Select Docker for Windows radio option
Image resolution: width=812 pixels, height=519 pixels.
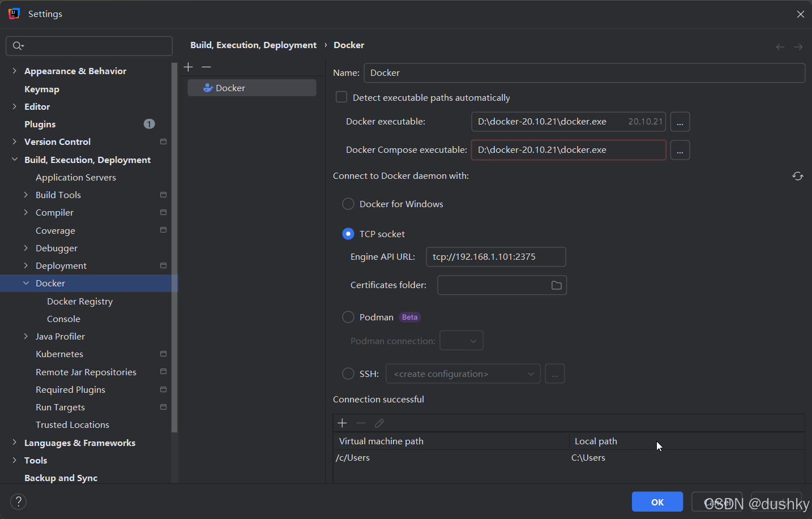[x=348, y=204]
